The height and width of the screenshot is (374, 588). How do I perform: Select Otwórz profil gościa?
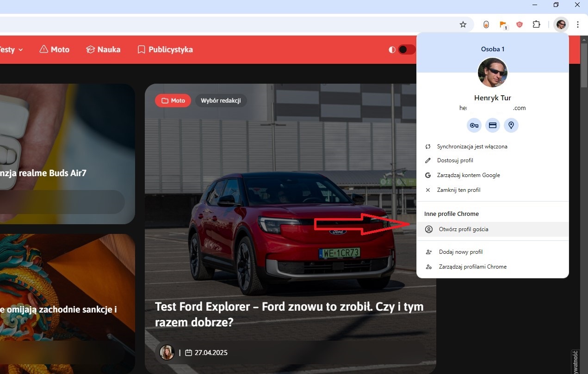(x=464, y=229)
